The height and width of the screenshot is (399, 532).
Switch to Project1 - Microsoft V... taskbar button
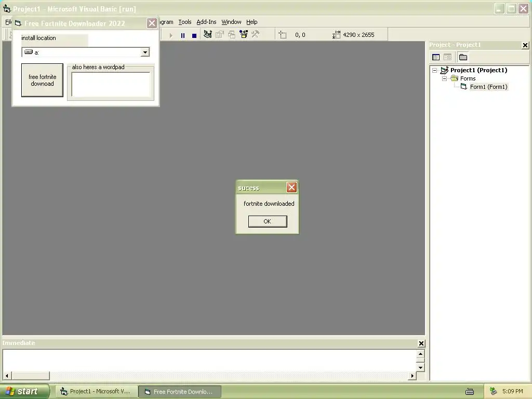coord(97,391)
